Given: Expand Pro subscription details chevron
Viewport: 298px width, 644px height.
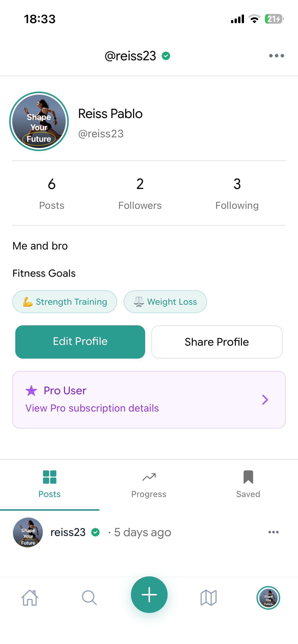Looking at the screenshot, I should pos(265,400).
